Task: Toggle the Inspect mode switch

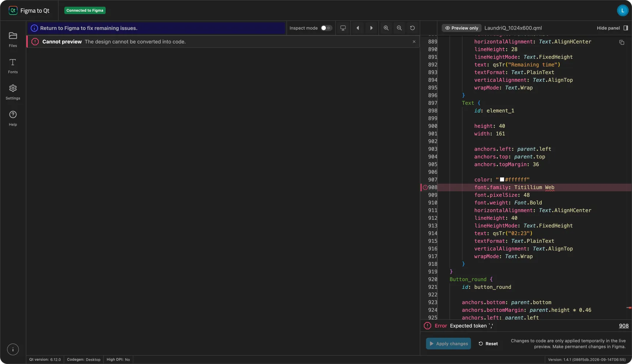Action: (326, 28)
